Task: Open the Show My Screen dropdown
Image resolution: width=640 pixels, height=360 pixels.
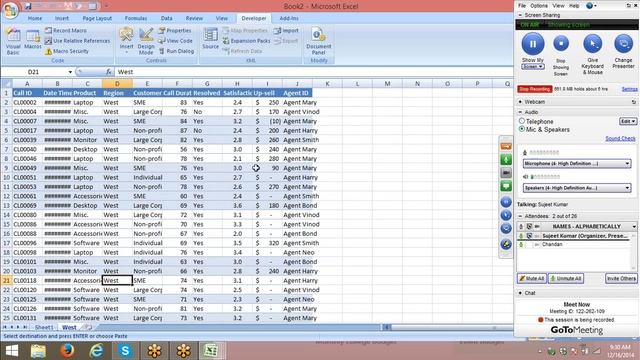Action: tap(533, 67)
